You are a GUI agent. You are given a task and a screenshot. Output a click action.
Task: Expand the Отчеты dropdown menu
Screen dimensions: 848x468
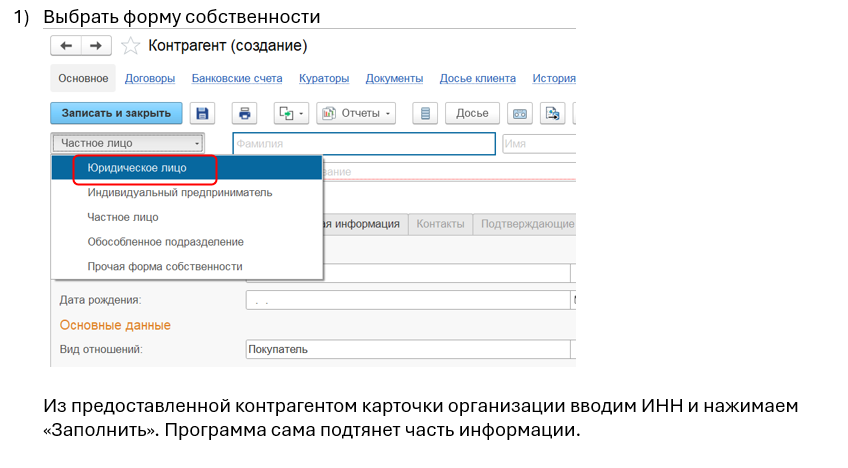[x=357, y=113]
